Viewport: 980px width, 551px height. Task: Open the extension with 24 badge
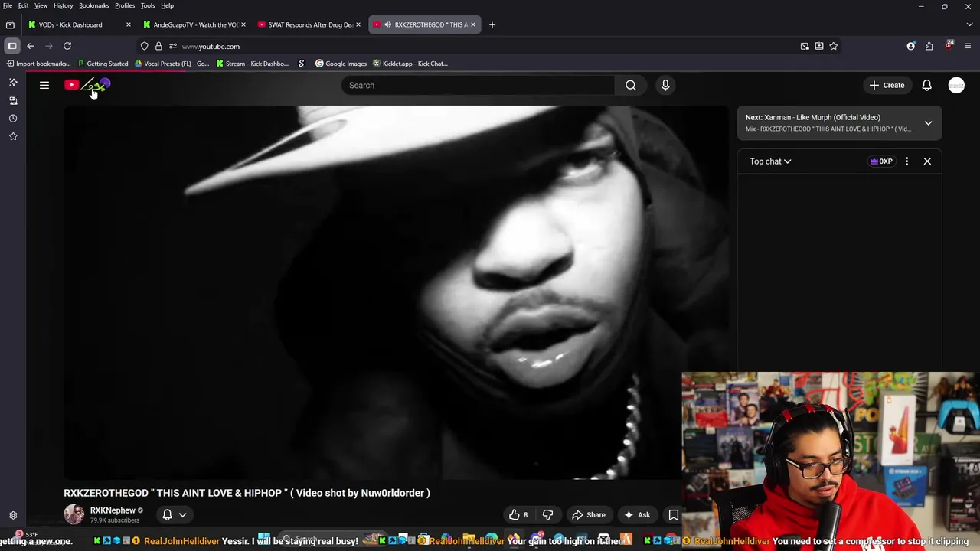[x=949, y=45]
